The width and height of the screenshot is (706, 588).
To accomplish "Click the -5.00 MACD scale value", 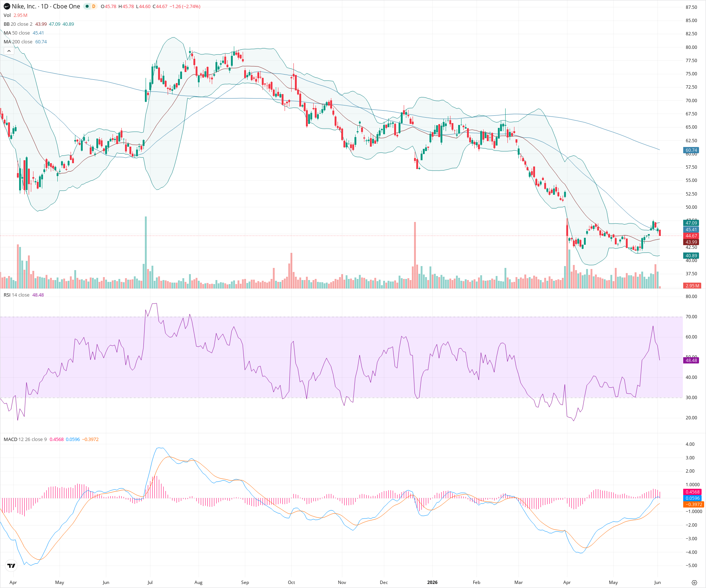I will [691, 565].
